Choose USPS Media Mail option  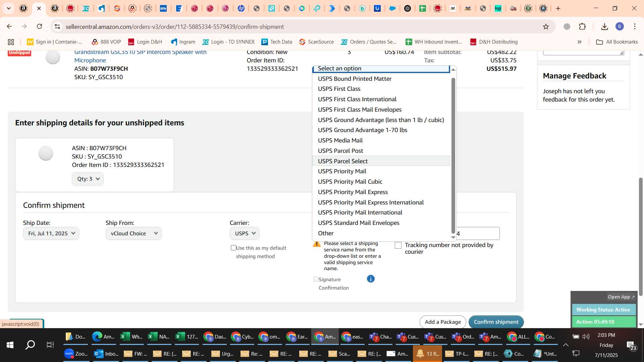click(381, 140)
